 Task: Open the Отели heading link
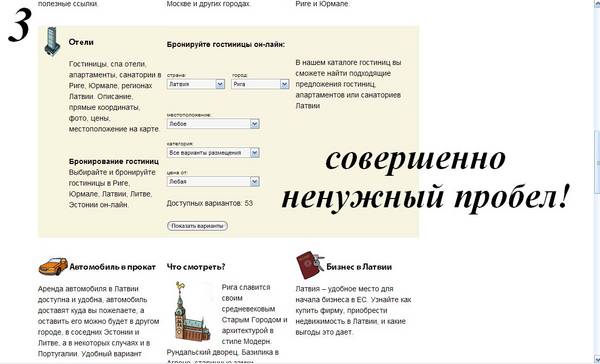[81, 42]
